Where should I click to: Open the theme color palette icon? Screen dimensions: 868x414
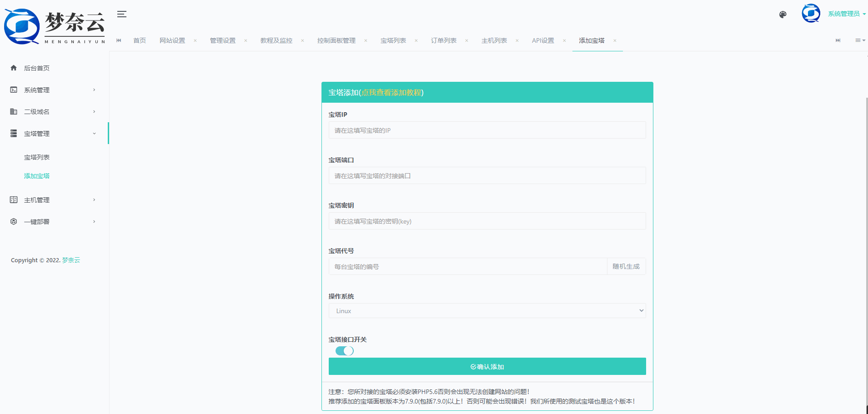(x=783, y=15)
